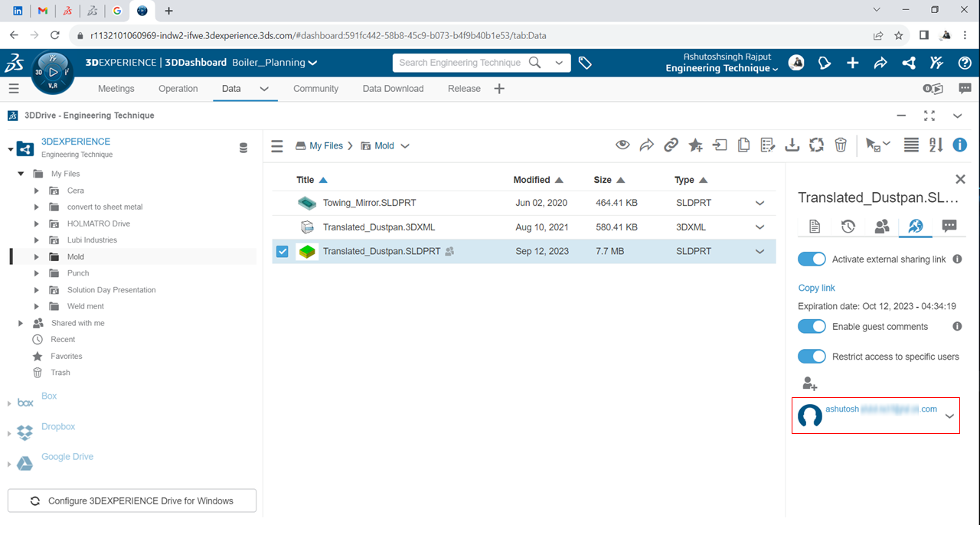Open the tags icon beside search
This screenshot has width=980, height=551.
tap(585, 63)
